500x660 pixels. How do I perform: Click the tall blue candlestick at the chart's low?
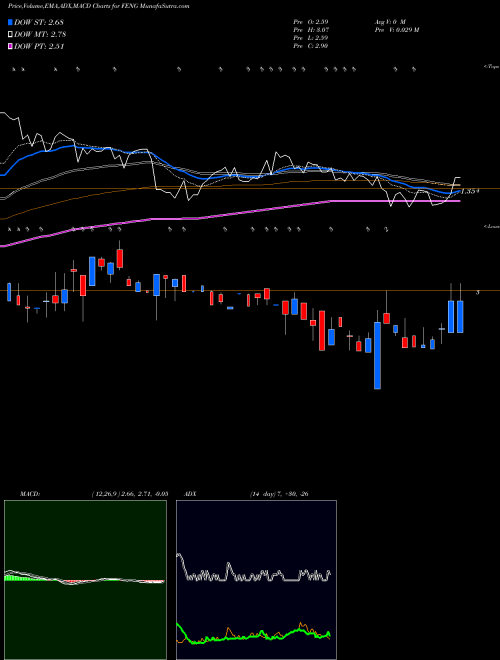(378, 355)
